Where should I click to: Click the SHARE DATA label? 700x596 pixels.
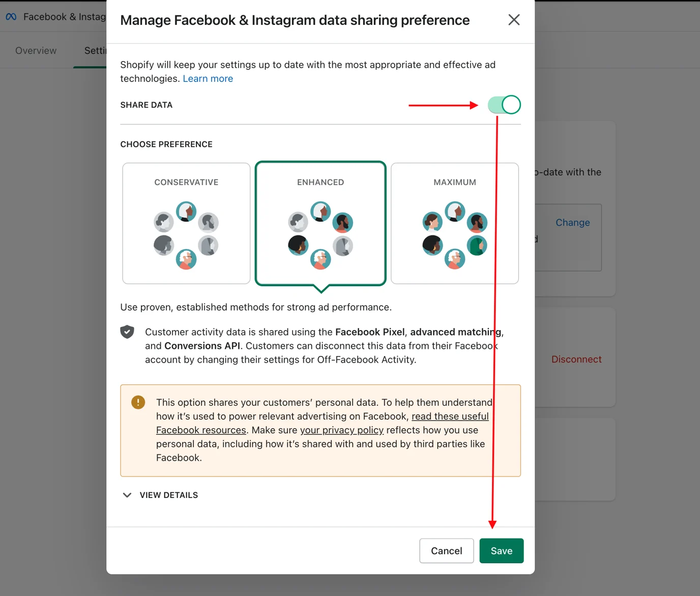click(x=147, y=105)
